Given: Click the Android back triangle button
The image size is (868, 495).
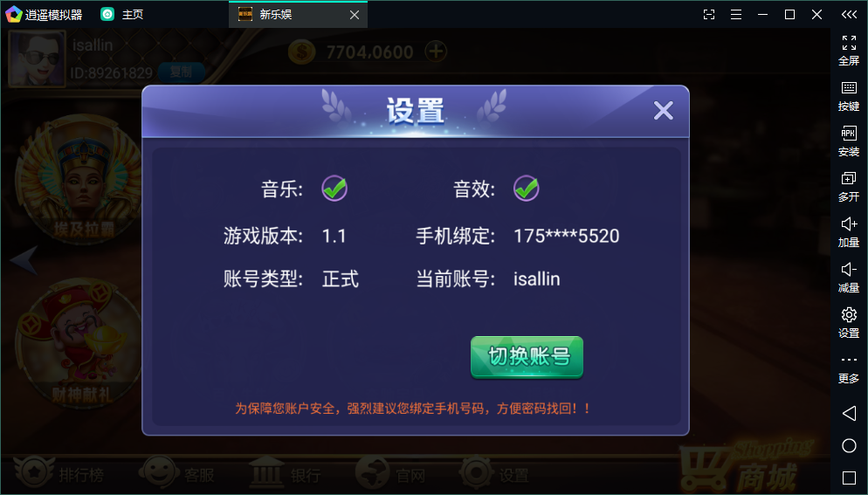Looking at the screenshot, I should click(x=849, y=413).
